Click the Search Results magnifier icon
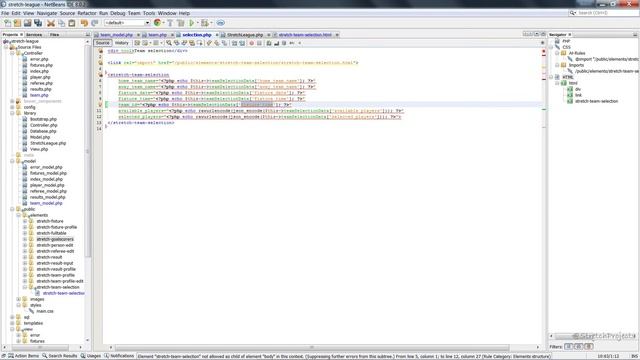640x360 pixels. (x=44, y=356)
